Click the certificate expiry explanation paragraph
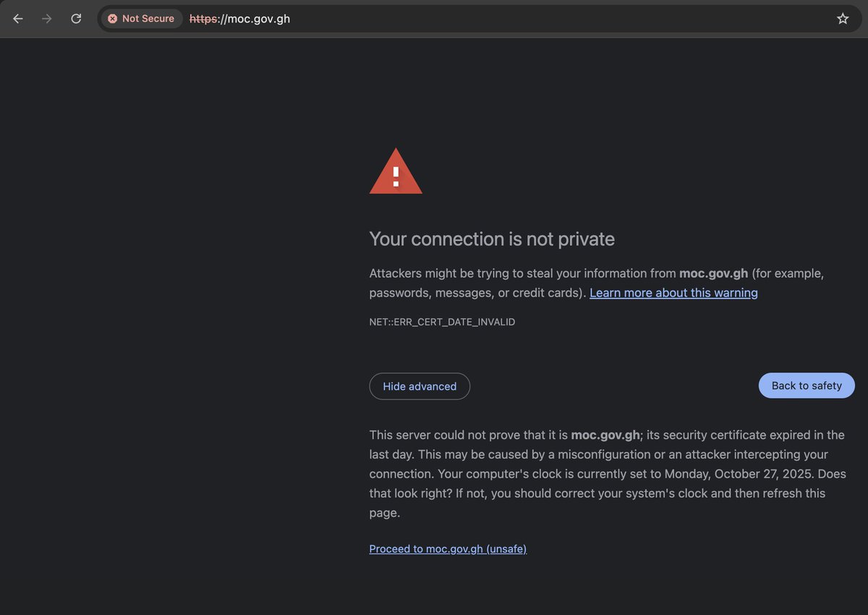Screen dimensions: 868x615 coord(608,473)
